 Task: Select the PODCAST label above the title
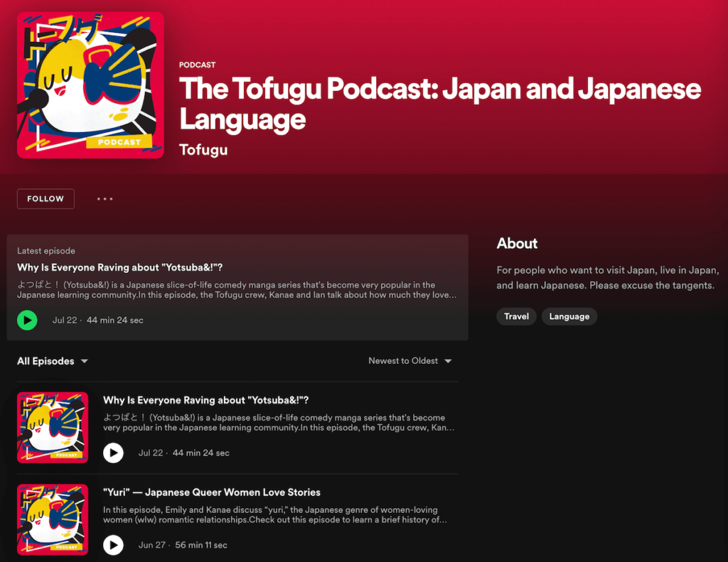coord(198,65)
